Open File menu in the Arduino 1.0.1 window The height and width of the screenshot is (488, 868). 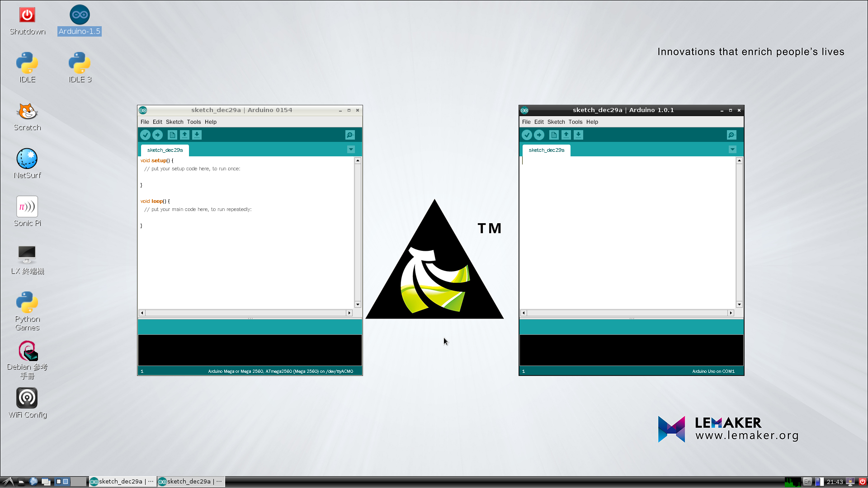(x=526, y=122)
